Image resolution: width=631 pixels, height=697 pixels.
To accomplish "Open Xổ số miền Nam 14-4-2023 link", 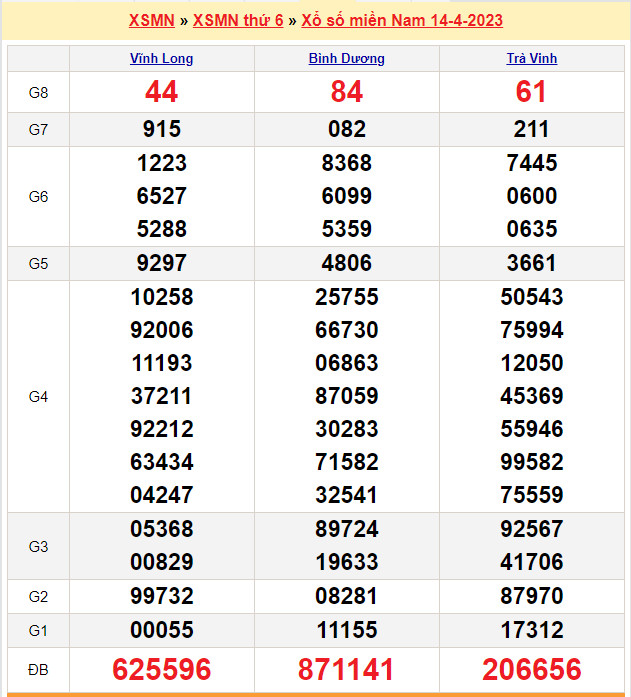I will coord(401,20).
